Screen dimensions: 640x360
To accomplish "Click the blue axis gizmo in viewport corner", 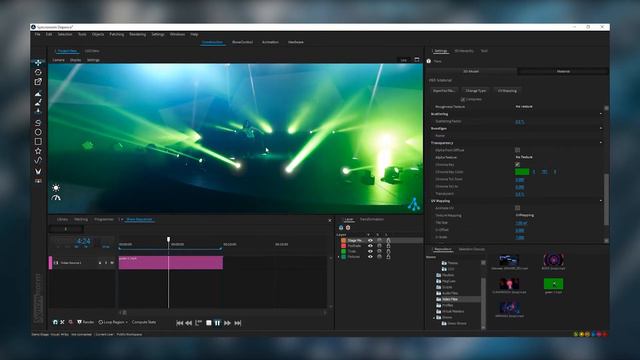I will pyautogui.click(x=413, y=204).
